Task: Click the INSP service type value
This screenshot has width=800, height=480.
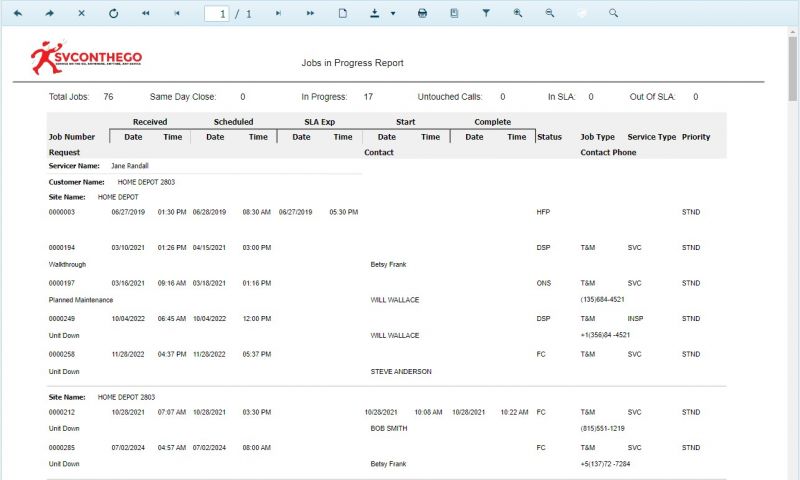Action: 635,319
